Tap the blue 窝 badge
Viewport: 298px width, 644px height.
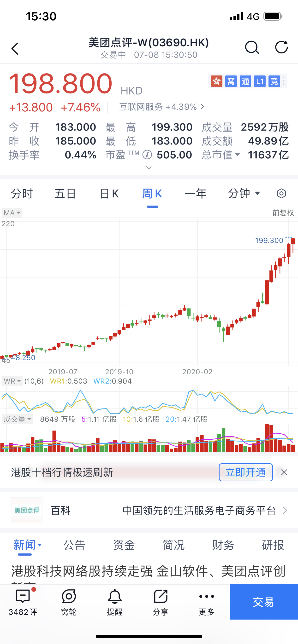[231, 81]
